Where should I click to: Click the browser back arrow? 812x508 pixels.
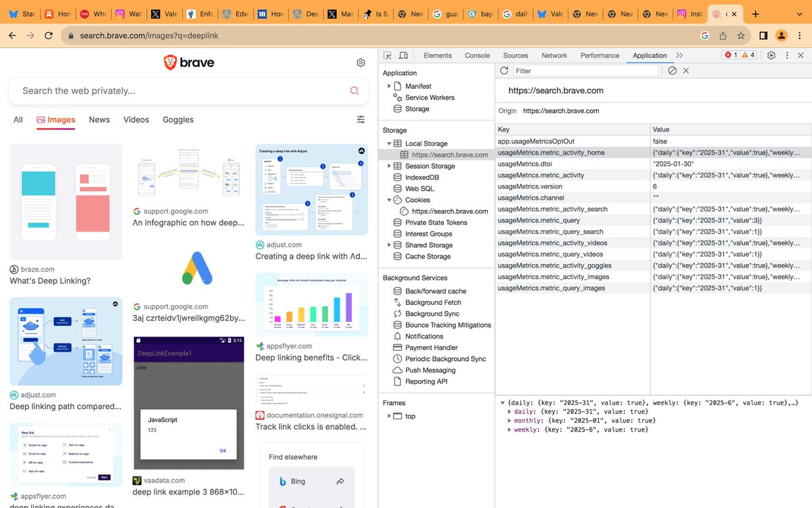pyautogui.click(x=13, y=35)
